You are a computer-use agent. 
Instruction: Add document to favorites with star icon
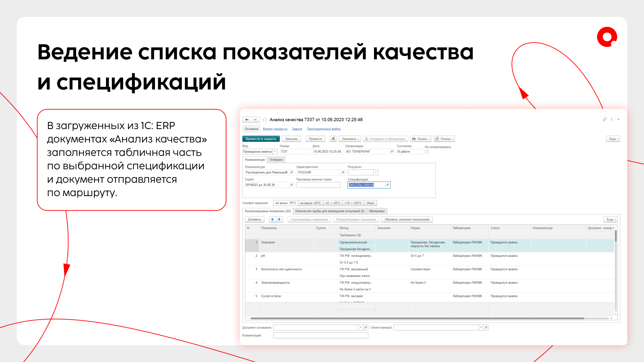pos(265,120)
